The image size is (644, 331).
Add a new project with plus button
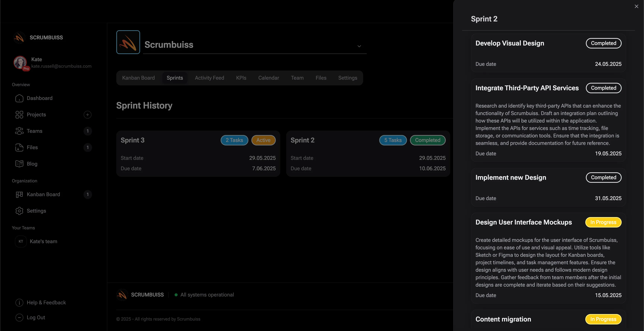tap(88, 114)
